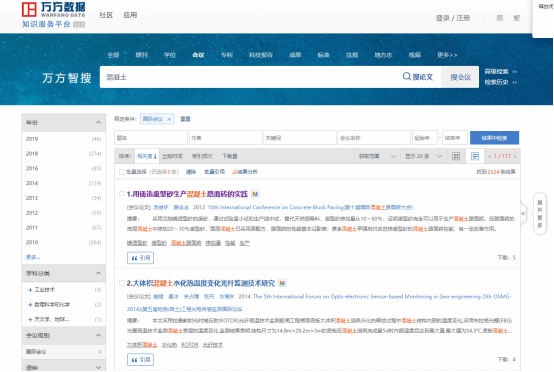Switch to list detail view icon
554x372 pixels.
[x=475, y=156]
